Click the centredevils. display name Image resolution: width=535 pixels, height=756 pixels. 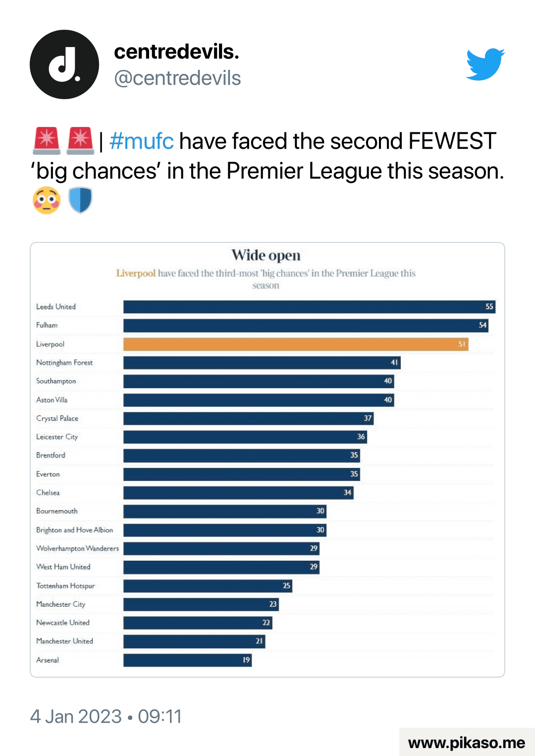[x=176, y=52]
